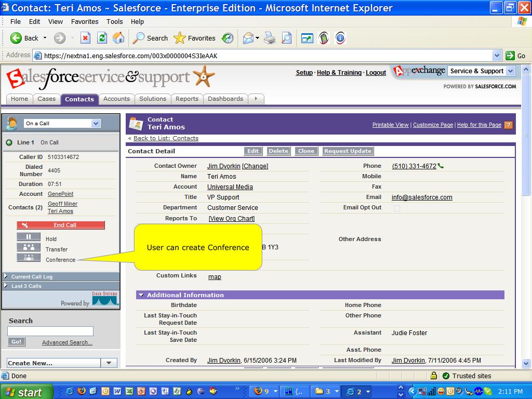The image size is (532, 399).
Task: Launch Firefox from quick launch bar
Action: pyautogui.click(x=82, y=391)
